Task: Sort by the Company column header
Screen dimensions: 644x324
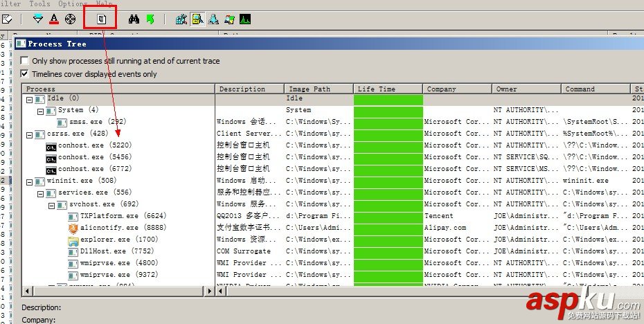Action: 458,89
